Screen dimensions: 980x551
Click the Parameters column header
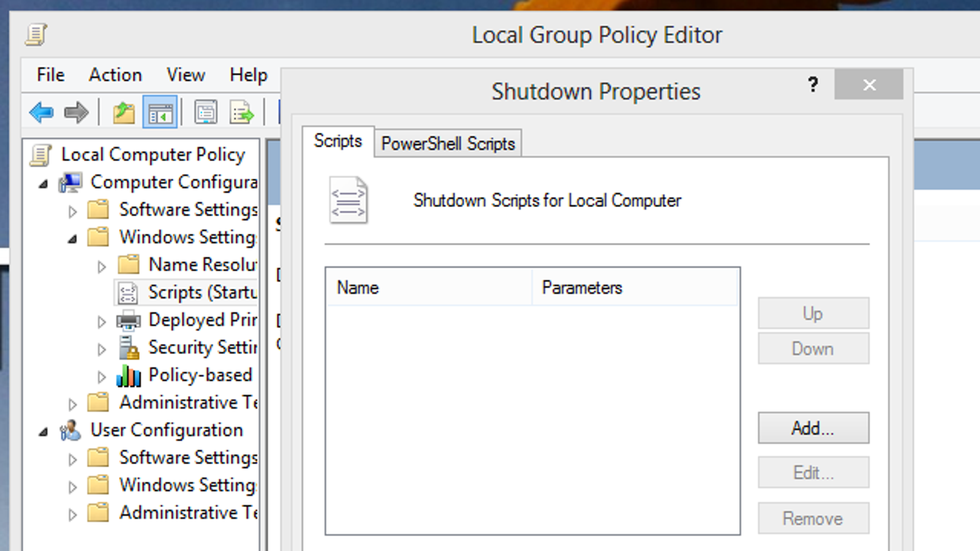point(635,287)
